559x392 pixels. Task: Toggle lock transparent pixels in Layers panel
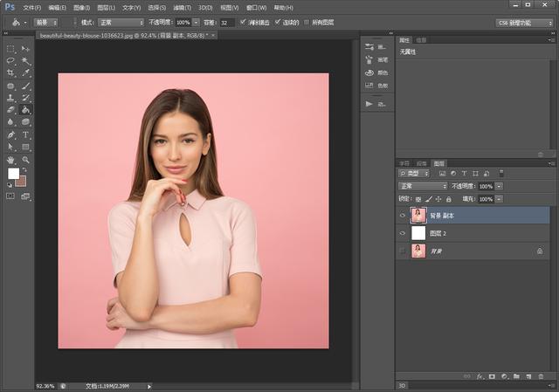click(418, 199)
